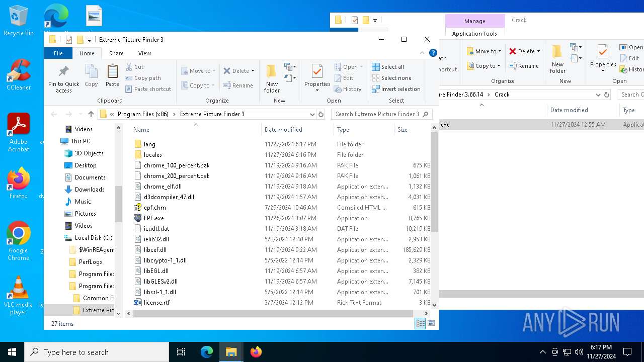Select 3D Objects in navigation pane

(89, 153)
